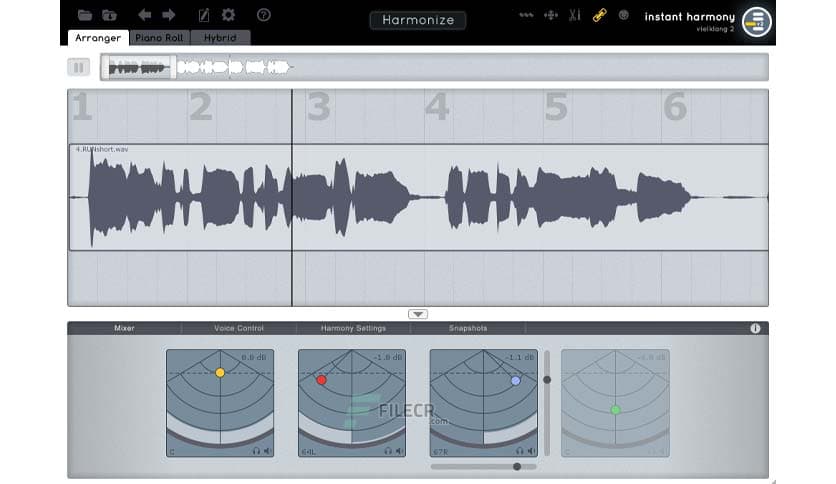Click the wave-shaped tool icon in top bar
This screenshot has width=836, height=484.
click(526, 15)
